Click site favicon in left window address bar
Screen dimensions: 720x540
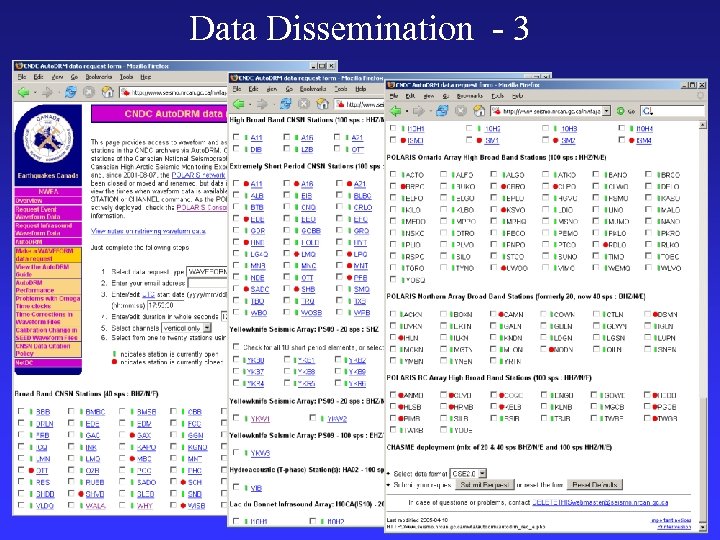[x=125, y=92]
